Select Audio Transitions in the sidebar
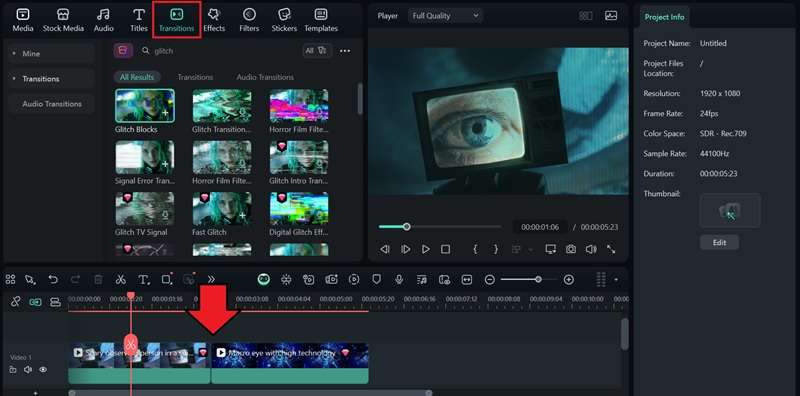The image size is (800, 396). 51,104
